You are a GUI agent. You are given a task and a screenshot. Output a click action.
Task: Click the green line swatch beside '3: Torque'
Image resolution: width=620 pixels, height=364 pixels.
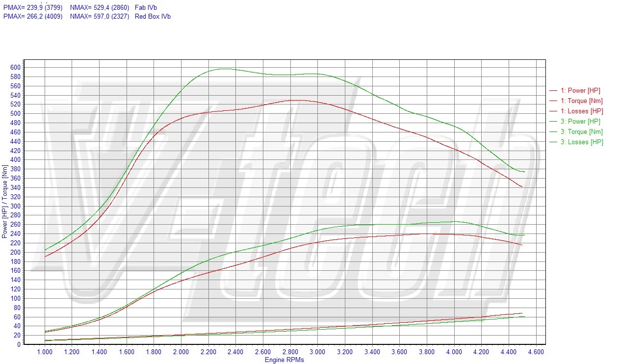click(x=553, y=132)
